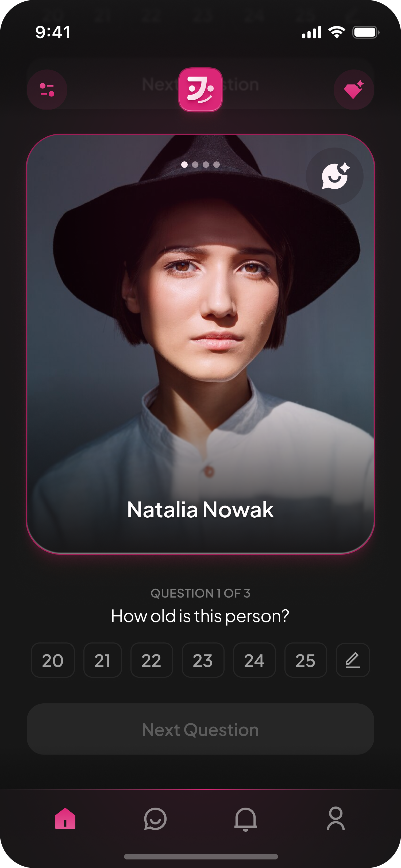This screenshot has height=868, width=401.
Task: Tap the Next Question button
Action: click(x=200, y=729)
